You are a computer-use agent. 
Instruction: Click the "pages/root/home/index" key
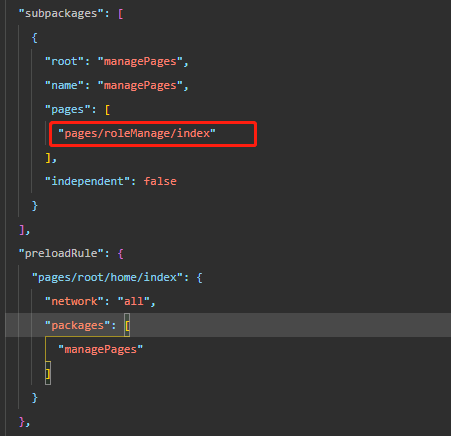click(x=107, y=277)
